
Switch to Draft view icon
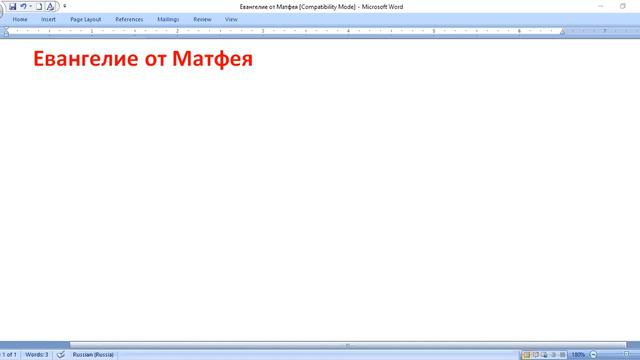[562, 355]
